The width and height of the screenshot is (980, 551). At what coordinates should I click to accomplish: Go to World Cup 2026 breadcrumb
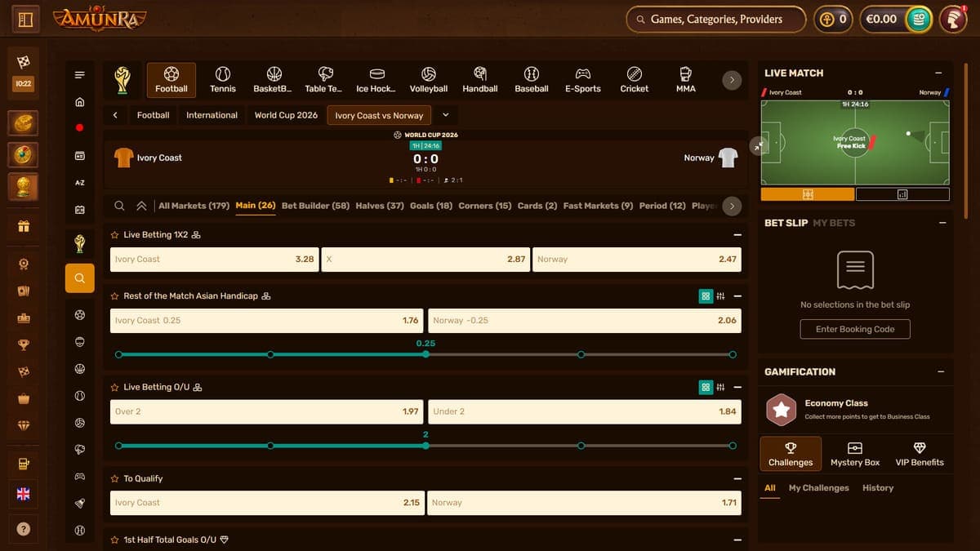[286, 115]
